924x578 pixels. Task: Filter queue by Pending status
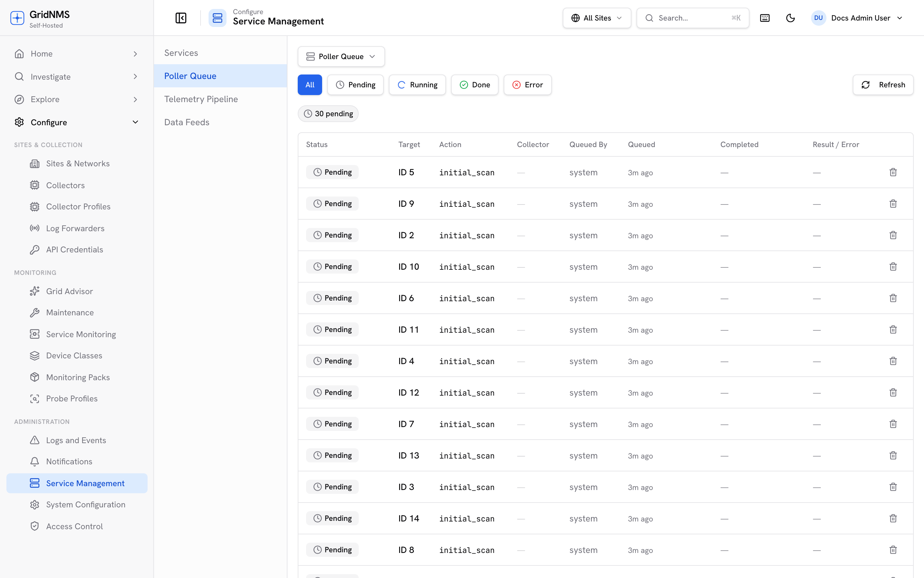point(355,85)
